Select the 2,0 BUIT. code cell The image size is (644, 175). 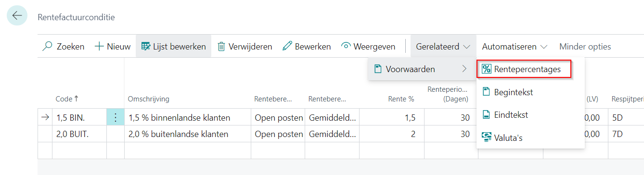pyautogui.click(x=79, y=134)
